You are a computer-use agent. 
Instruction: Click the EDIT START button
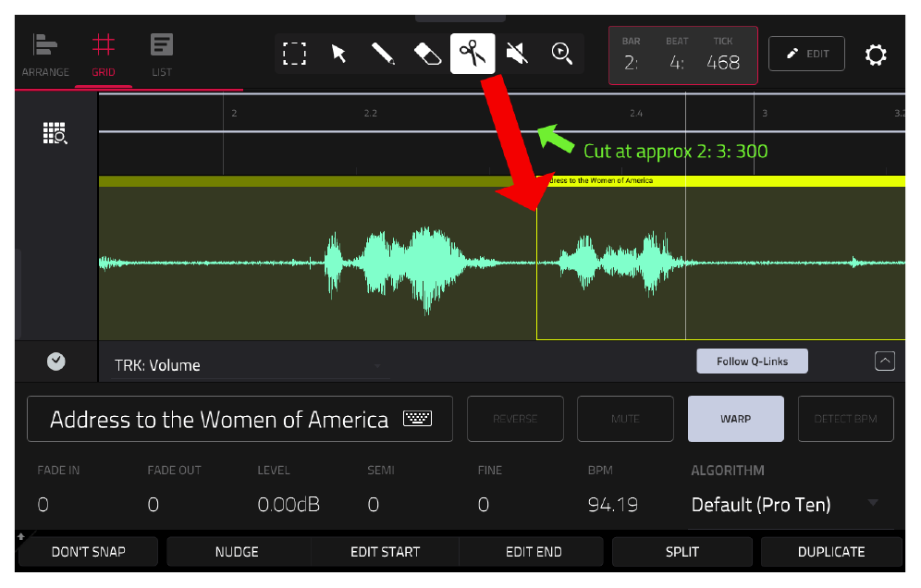coord(386,552)
